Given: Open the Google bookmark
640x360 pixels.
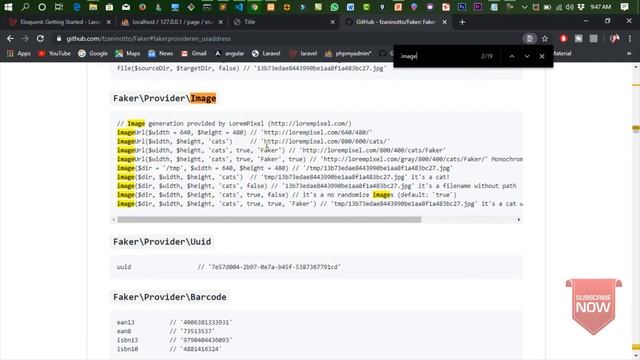Looking at the screenshot, I should 93,53.
